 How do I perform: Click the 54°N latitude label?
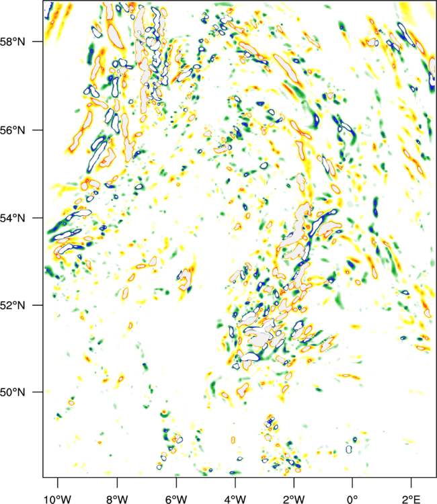pos(13,218)
